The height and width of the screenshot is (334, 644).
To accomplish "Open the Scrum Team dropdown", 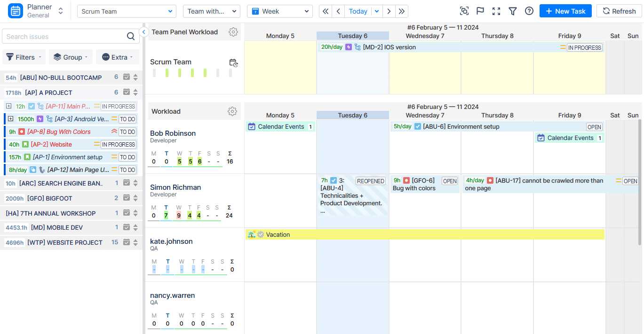I will click(x=127, y=10).
